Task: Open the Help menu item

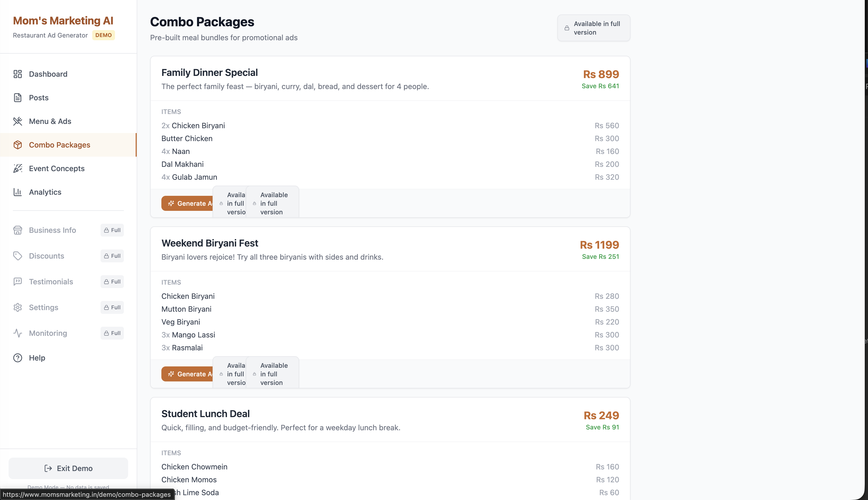Action: tap(37, 358)
